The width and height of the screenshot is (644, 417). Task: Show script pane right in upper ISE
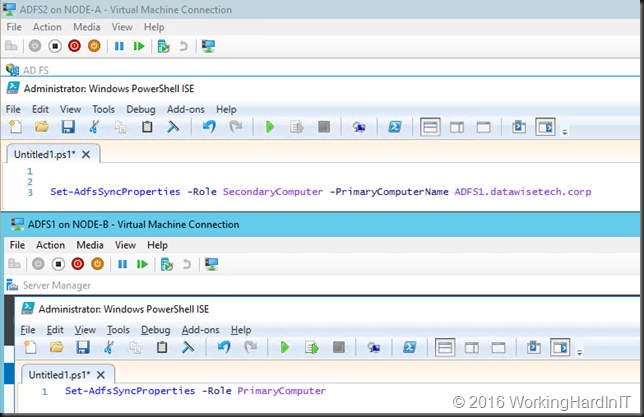coord(457,127)
